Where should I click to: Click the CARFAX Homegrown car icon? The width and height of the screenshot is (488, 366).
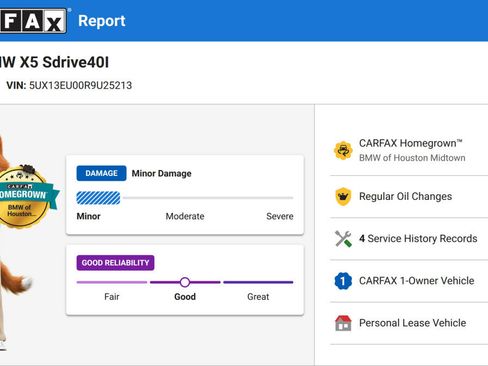coord(343,150)
